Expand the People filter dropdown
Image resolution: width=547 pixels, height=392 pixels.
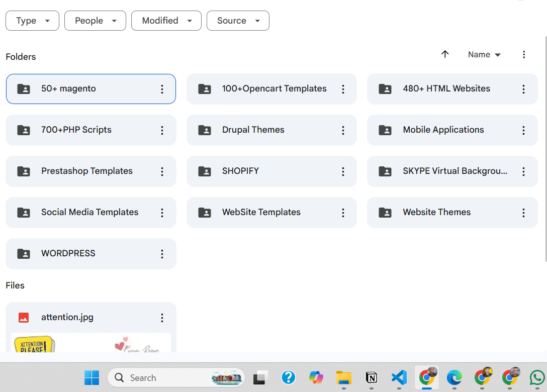coord(95,21)
